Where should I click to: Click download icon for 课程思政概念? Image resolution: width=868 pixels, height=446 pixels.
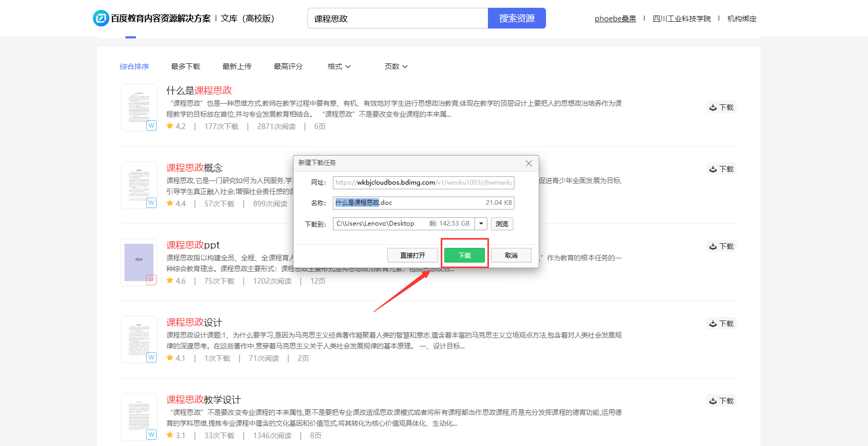(713, 169)
